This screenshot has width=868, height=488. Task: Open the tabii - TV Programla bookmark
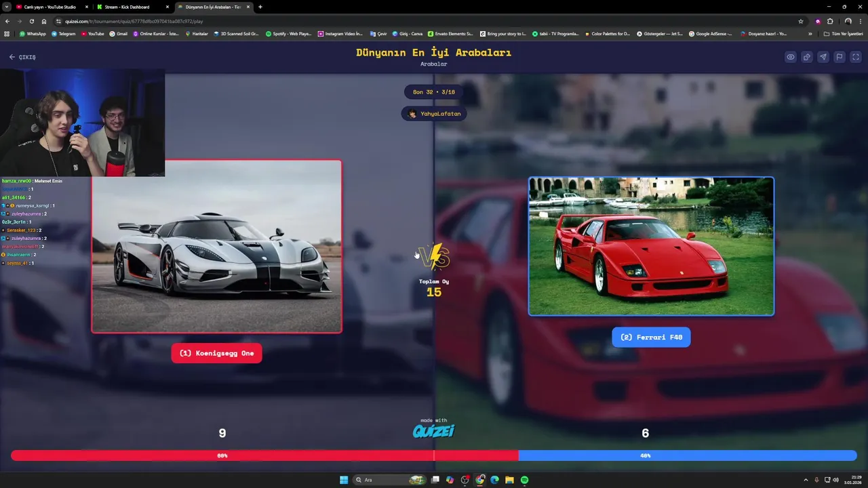(555, 33)
